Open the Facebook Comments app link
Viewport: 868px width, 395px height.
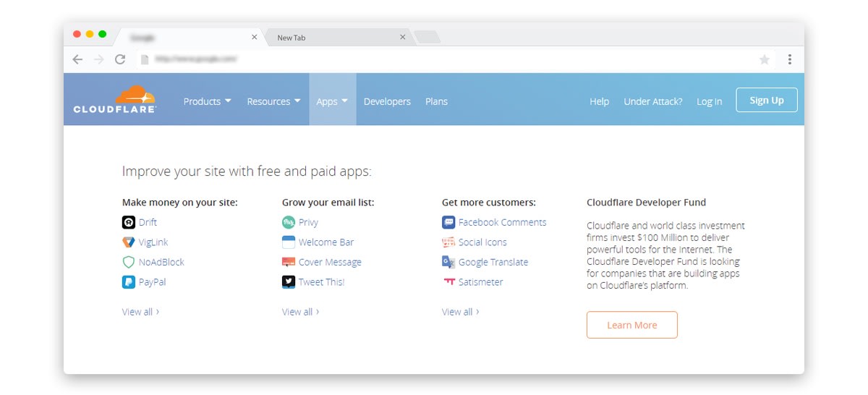(503, 223)
